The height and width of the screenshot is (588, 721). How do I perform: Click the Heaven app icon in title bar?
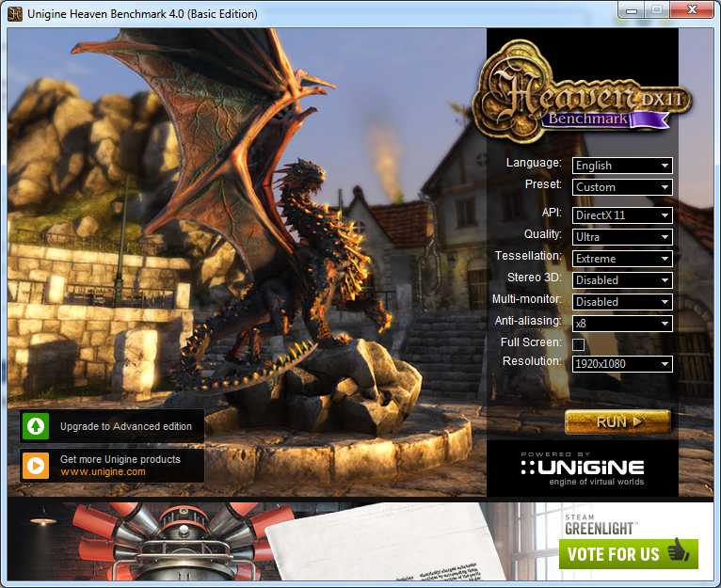pyautogui.click(x=15, y=14)
